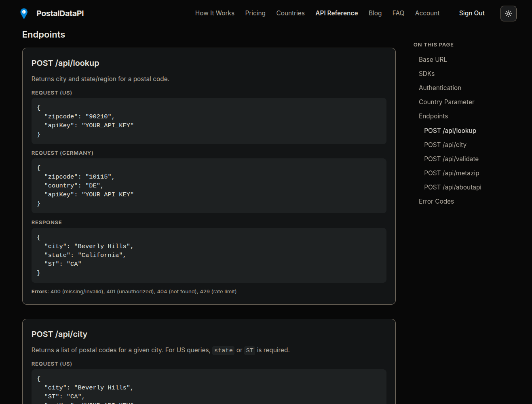Click the Sign Out button
Viewport: 532px width, 404px height.
(x=471, y=13)
